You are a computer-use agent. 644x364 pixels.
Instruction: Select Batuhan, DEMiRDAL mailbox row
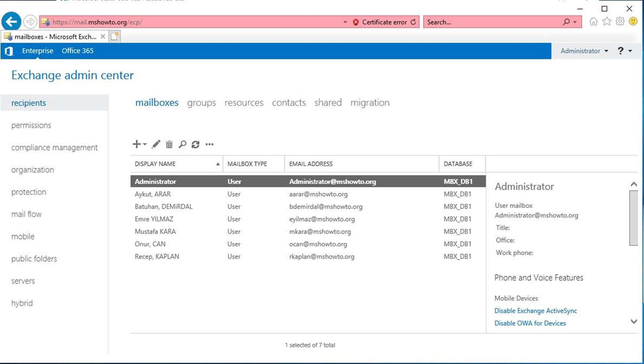click(x=308, y=207)
